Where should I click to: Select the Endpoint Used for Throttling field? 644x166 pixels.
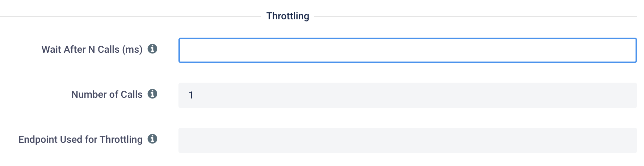(407, 140)
